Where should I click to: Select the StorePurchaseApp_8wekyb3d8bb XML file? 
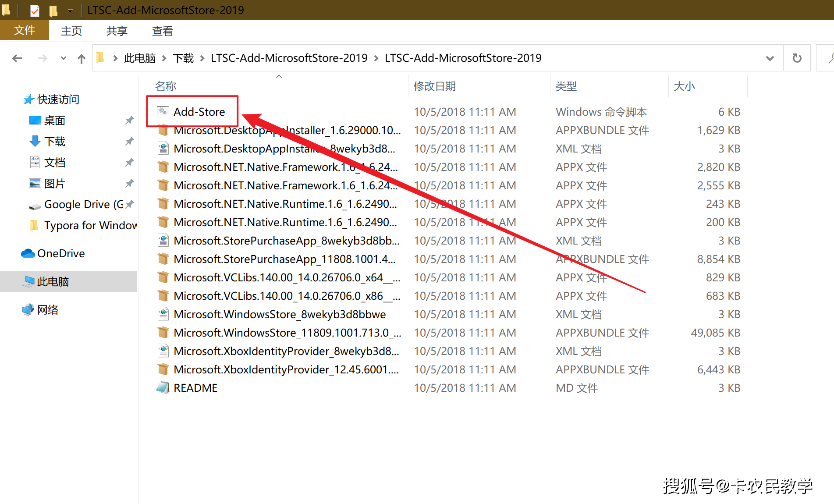click(x=287, y=241)
